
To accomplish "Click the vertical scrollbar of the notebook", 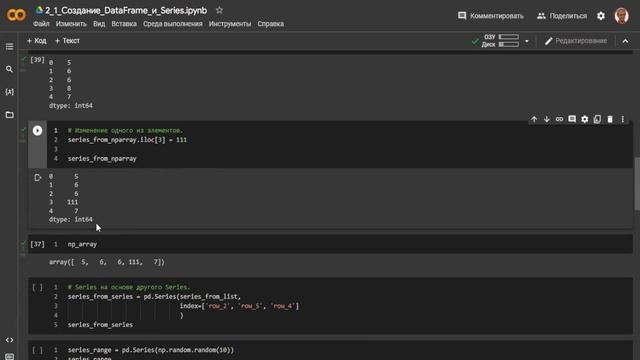I will (x=637, y=184).
